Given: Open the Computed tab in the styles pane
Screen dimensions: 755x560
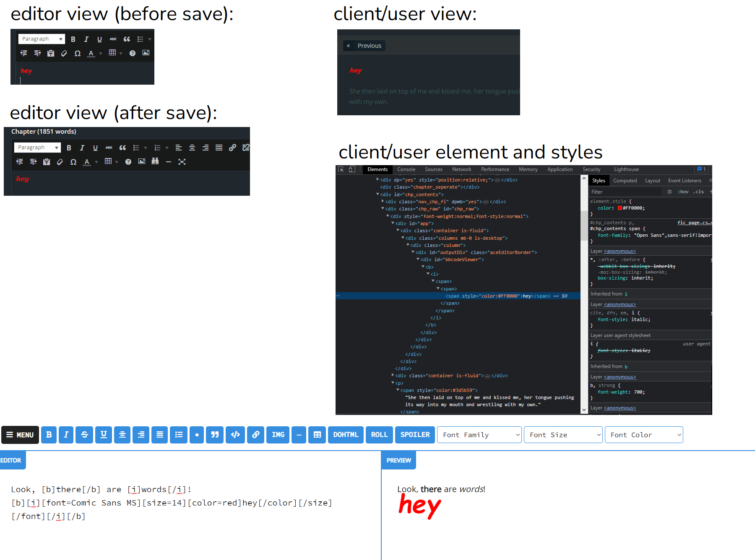Looking at the screenshot, I should tap(625, 181).
